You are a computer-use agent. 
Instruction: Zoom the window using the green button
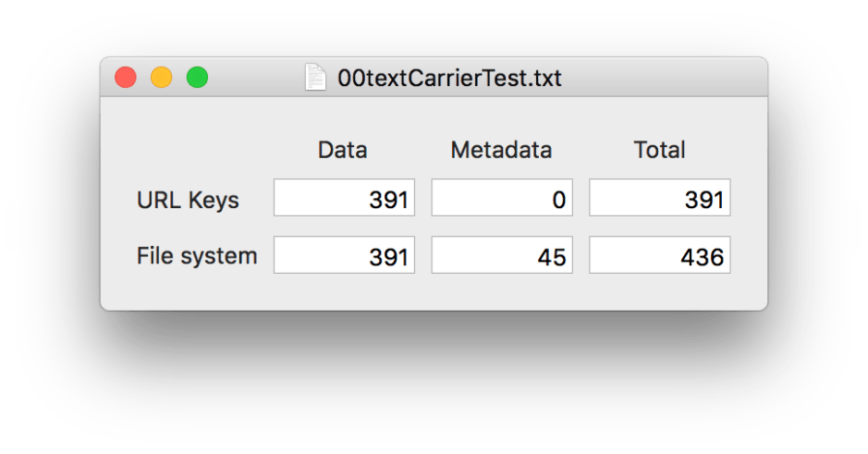tap(197, 78)
